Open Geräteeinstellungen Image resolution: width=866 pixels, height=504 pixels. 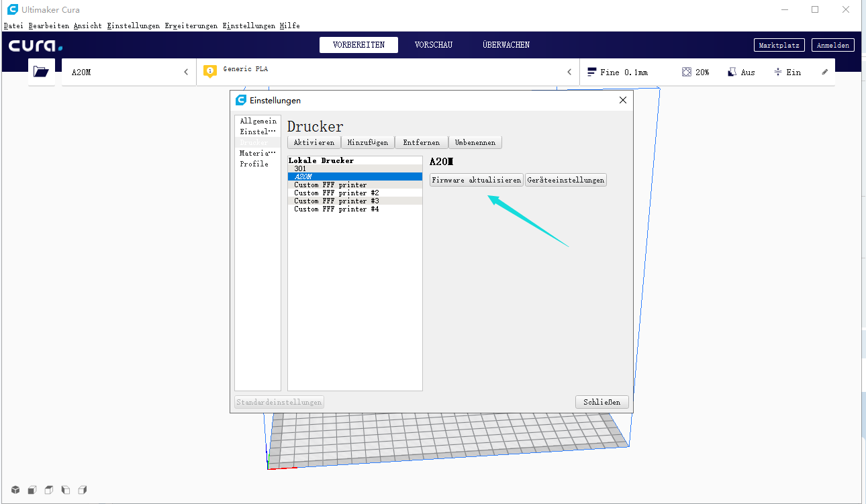coord(566,180)
